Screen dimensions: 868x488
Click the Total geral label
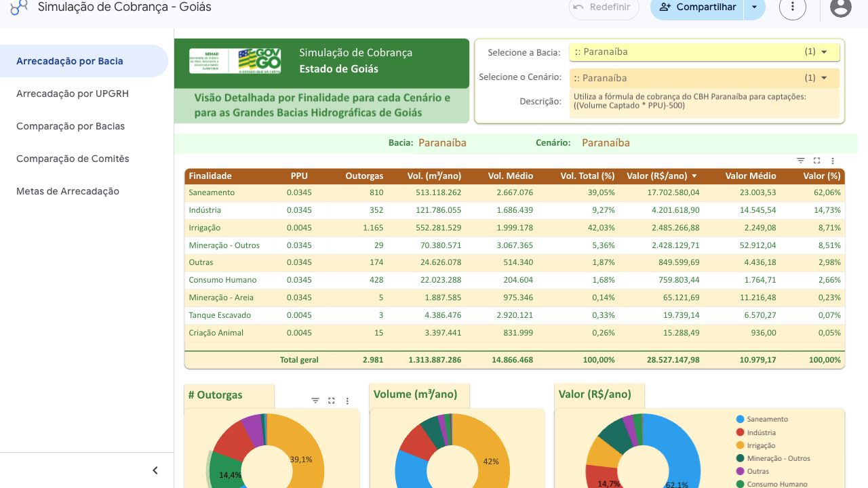pos(299,360)
